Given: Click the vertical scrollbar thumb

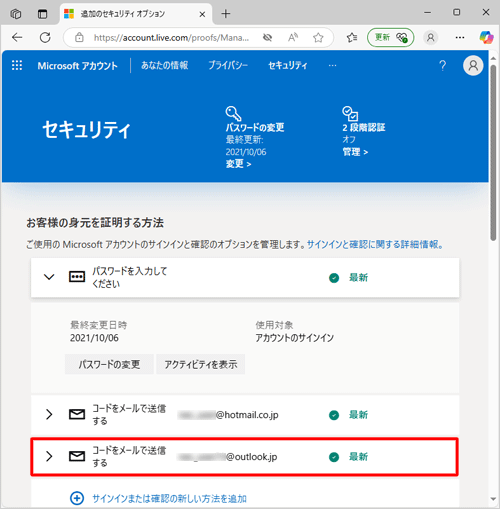Looking at the screenshot, I should click(493, 152).
